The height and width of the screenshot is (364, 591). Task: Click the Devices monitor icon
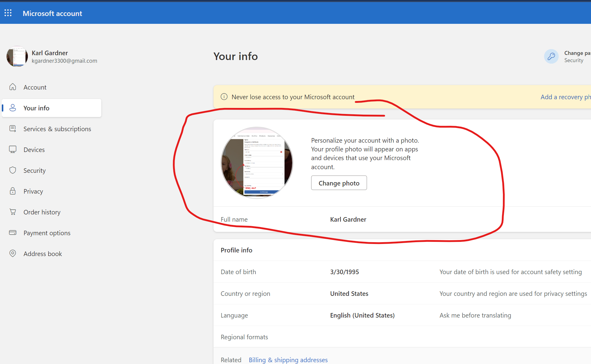[x=13, y=149]
